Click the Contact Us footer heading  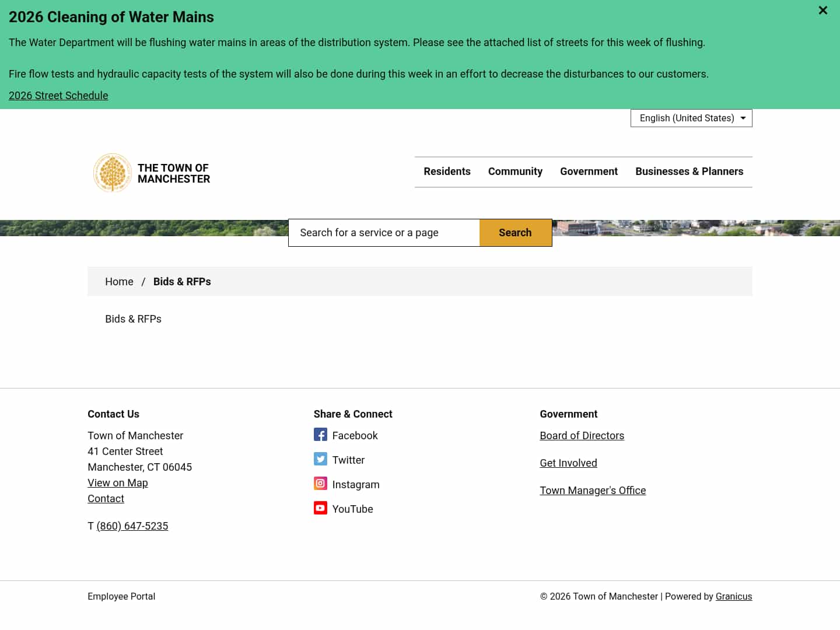pos(113,414)
